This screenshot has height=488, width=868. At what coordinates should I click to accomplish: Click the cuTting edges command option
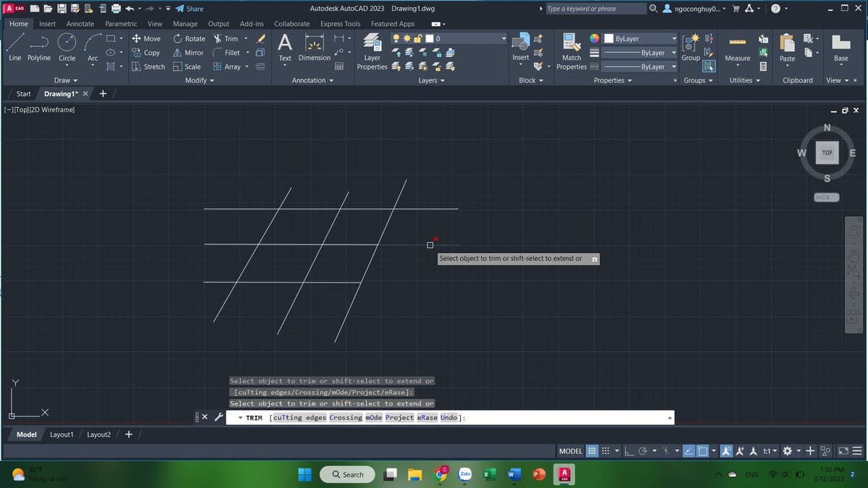click(299, 418)
